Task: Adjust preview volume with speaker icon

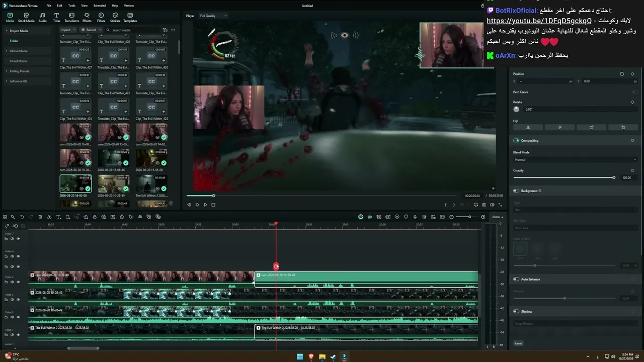Action: tap(492, 205)
